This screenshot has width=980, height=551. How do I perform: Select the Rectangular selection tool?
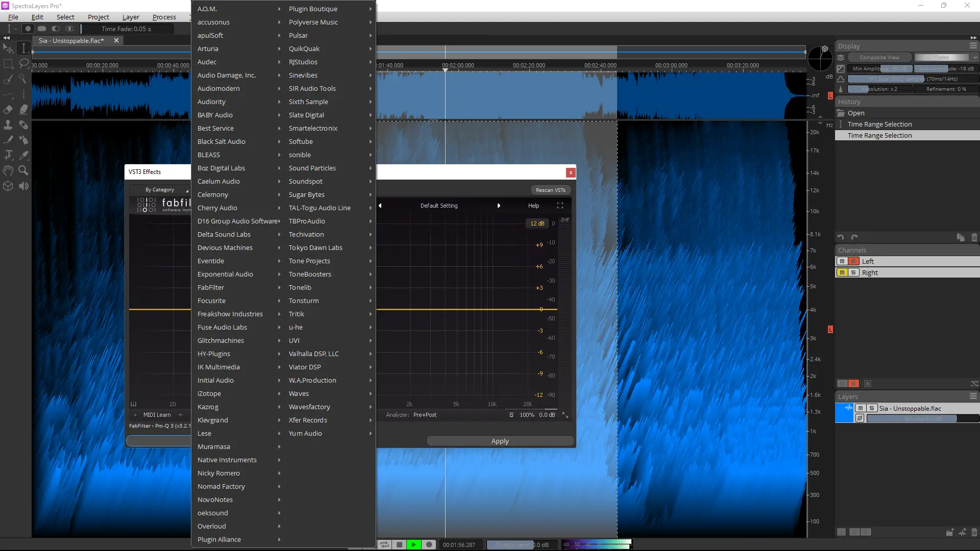(x=8, y=64)
